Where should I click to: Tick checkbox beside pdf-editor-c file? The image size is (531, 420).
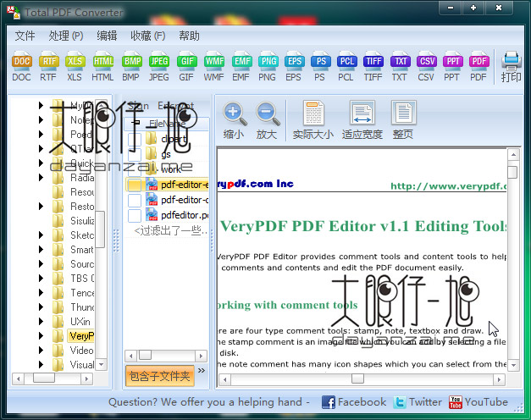tap(135, 200)
